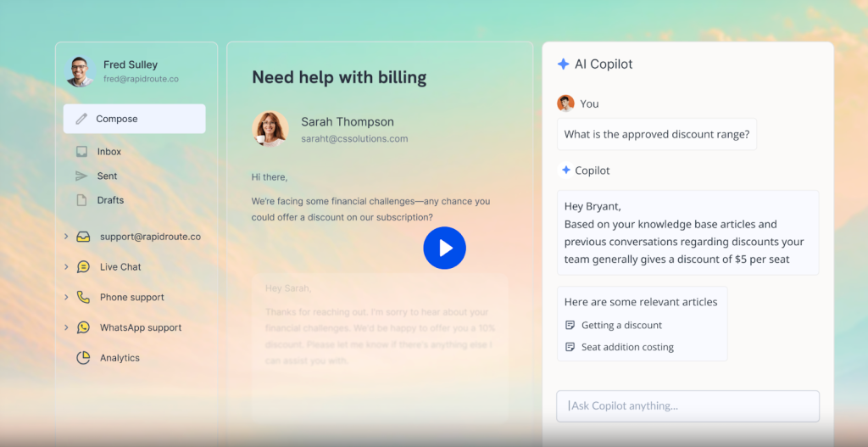Open the Getting a discount article
This screenshot has height=447, width=868.
coord(621,325)
